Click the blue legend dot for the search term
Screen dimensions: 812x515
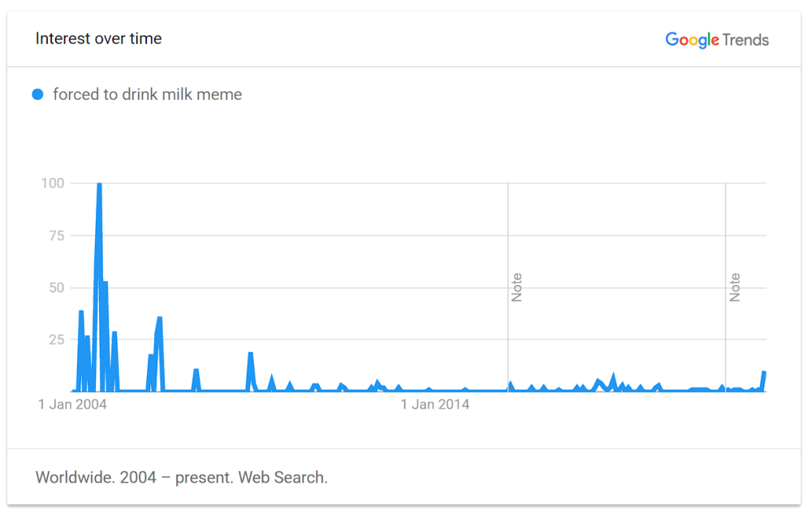pyautogui.click(x=38, y=94)
